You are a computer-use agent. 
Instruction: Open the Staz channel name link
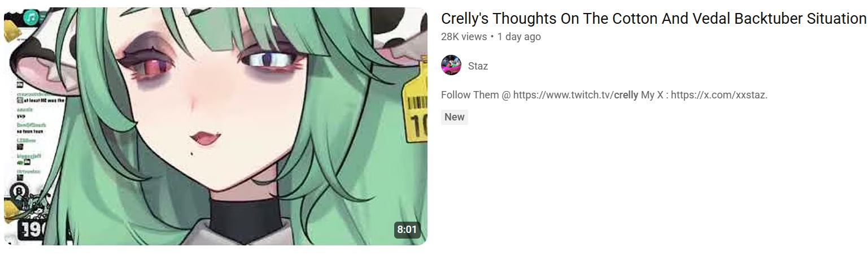[x=478, y=66]
